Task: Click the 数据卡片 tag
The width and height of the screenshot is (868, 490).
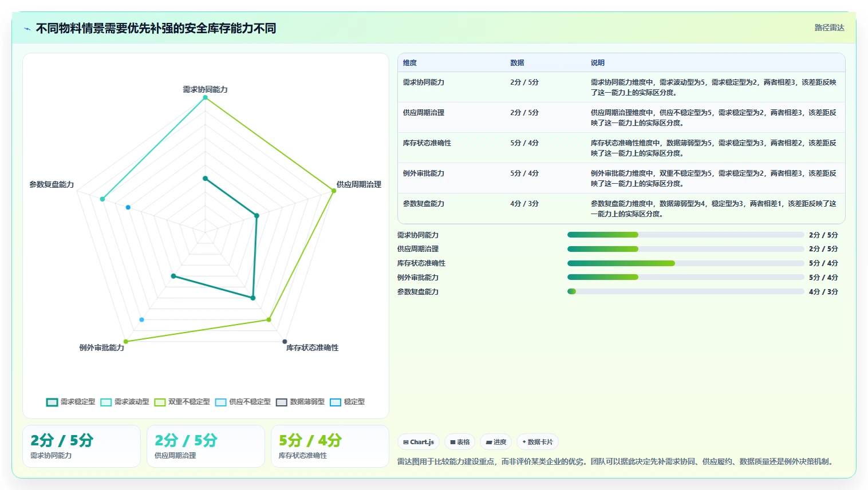Action: 538,442
